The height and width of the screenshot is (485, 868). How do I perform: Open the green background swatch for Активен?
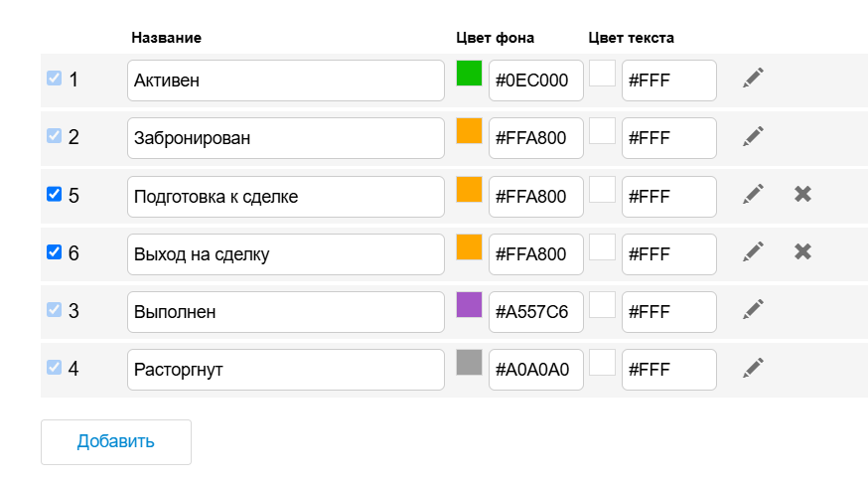click(x=469, y=74)
